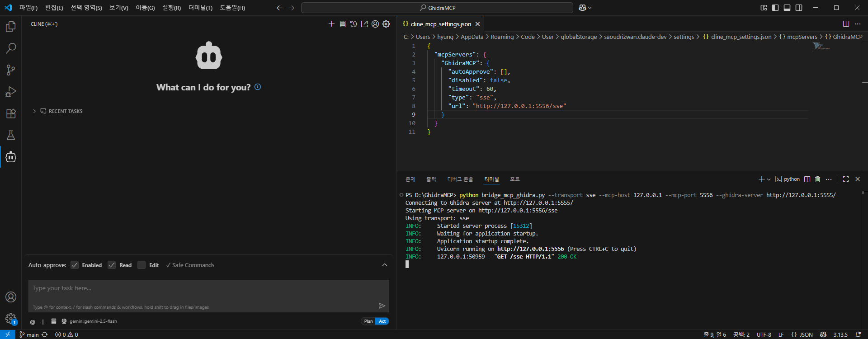Select Python 3.13.5 interpreter in status bar

pos(840,334)
